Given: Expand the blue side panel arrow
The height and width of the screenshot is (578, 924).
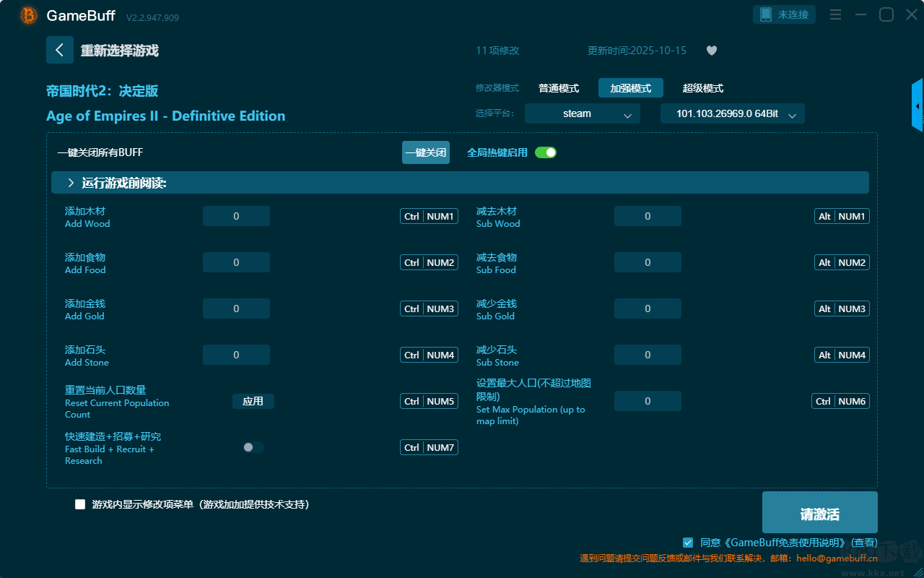Looking at the screenshot, I should 918,105.
